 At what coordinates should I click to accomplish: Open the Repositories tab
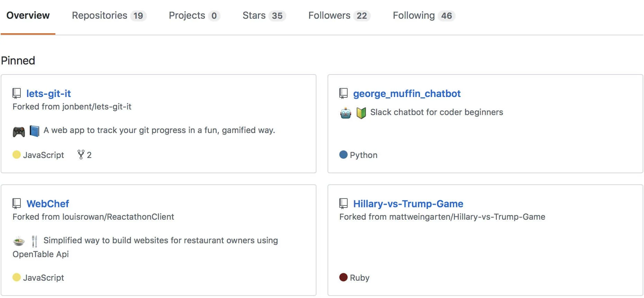[x=109, y=16]
